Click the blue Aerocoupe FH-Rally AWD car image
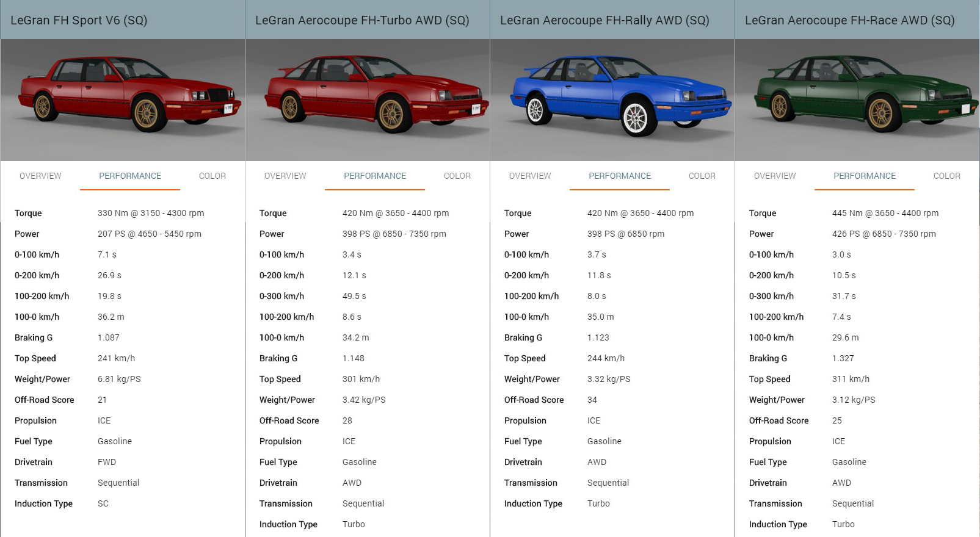Image resolution: width=980 pixels, height=537 pixels. point(612,100)
